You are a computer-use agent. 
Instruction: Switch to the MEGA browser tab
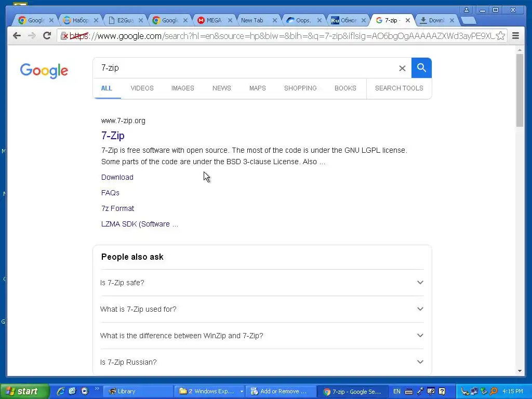pos(214,20)
